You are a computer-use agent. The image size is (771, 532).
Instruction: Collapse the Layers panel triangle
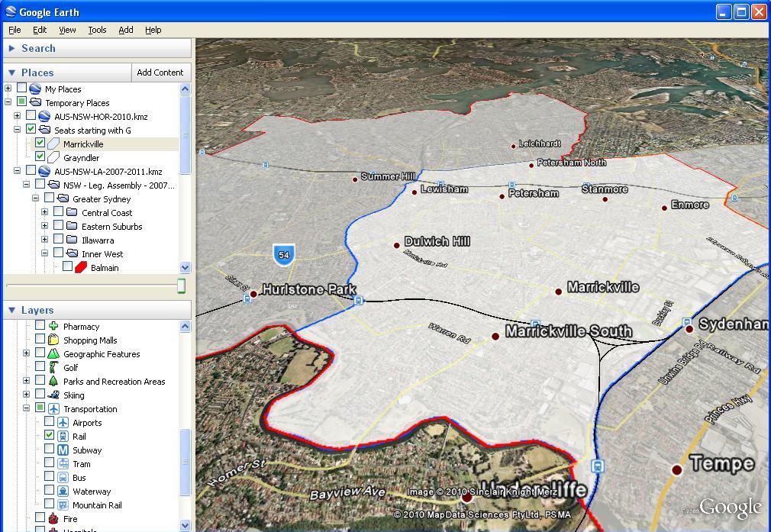click(x=11, y=310)
